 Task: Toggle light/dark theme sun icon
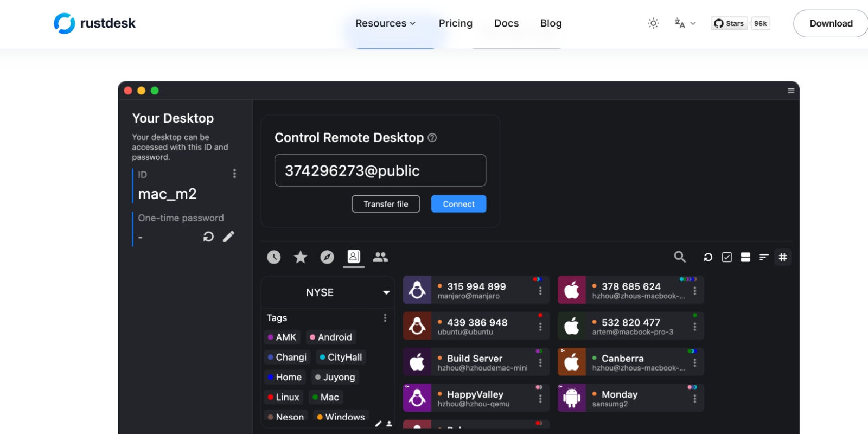pos(653,23)
